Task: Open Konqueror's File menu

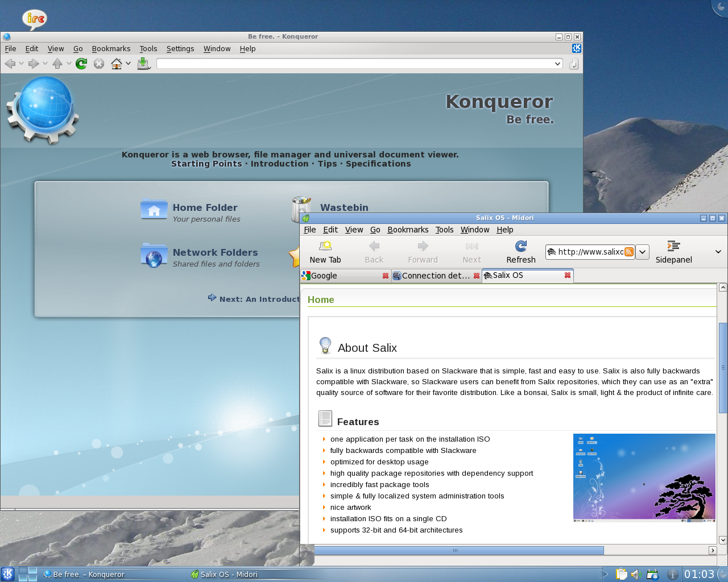Action: tap(11, 49)
